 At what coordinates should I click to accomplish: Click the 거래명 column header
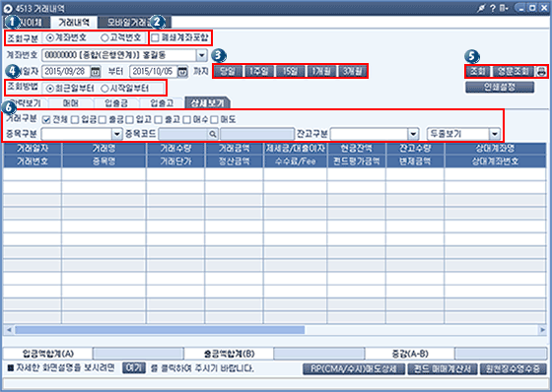(103, 148)
